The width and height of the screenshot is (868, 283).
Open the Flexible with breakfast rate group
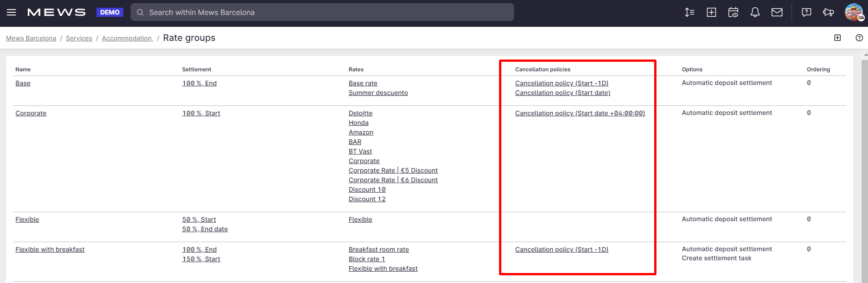(50, 249)
